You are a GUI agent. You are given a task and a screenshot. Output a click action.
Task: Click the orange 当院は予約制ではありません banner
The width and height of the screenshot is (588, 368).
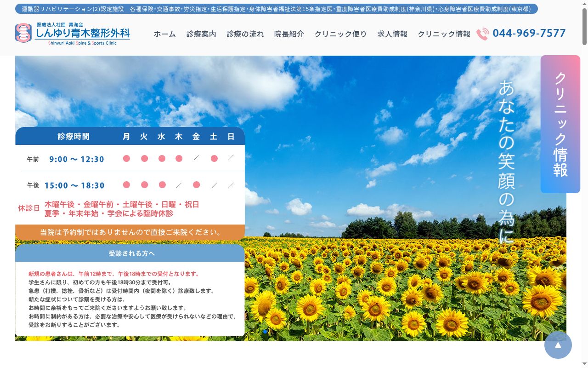130,232
